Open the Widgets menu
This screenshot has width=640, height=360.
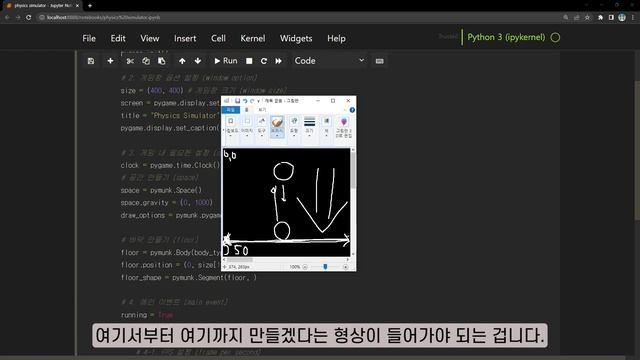[x=296, y=38]
